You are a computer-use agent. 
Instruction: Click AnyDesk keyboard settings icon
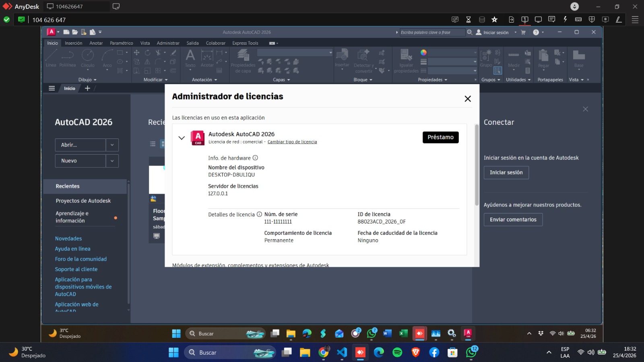(x=578, y=19)
